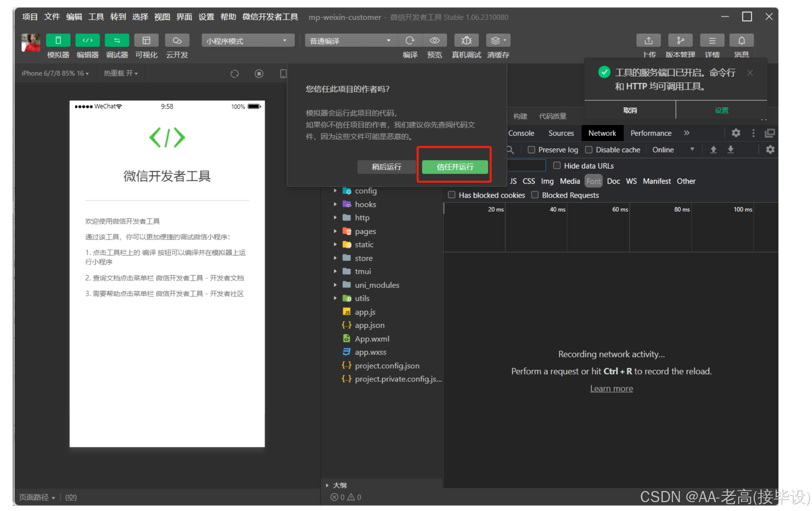Check Hide data URLs
The width and height of the screenshot is (812, 511).
(x=557, y=165)
